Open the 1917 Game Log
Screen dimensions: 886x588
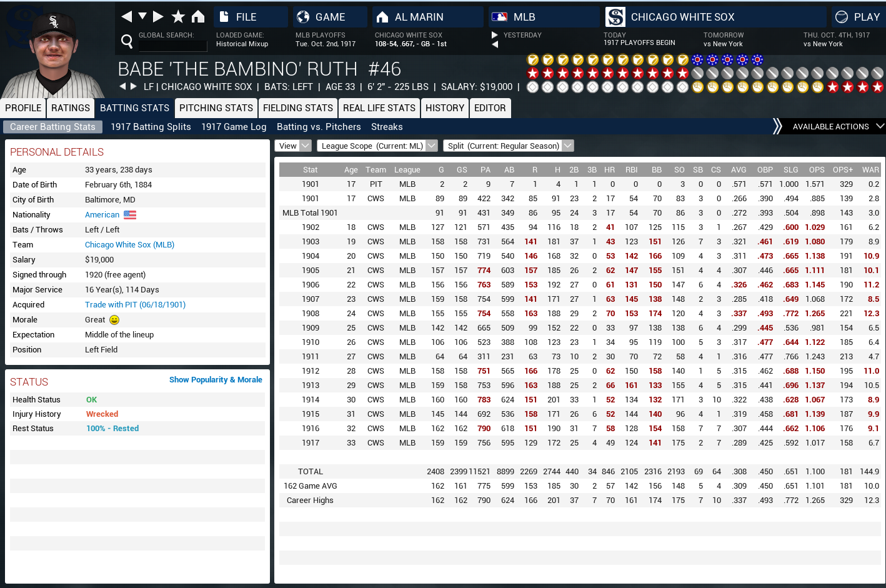click(x=234, y=127)
